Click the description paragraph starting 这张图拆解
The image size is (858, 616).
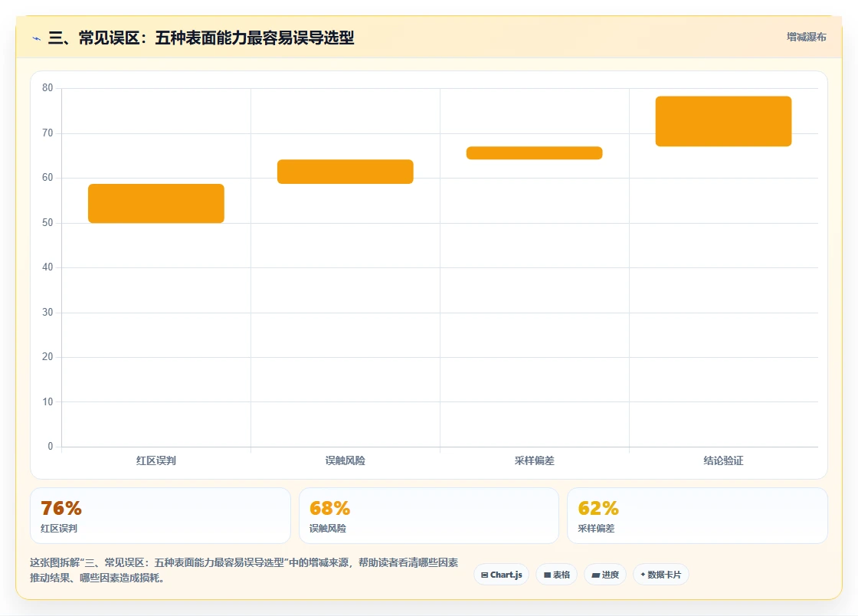coord(244,570)
